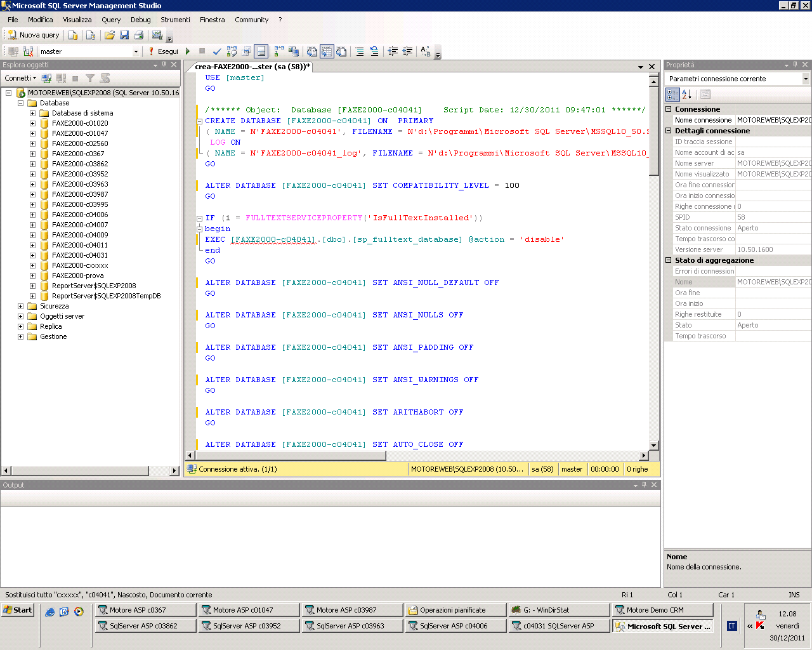Switch output to Results to Grid
Viewport: 812px width, 650px height.
[327, 51]
